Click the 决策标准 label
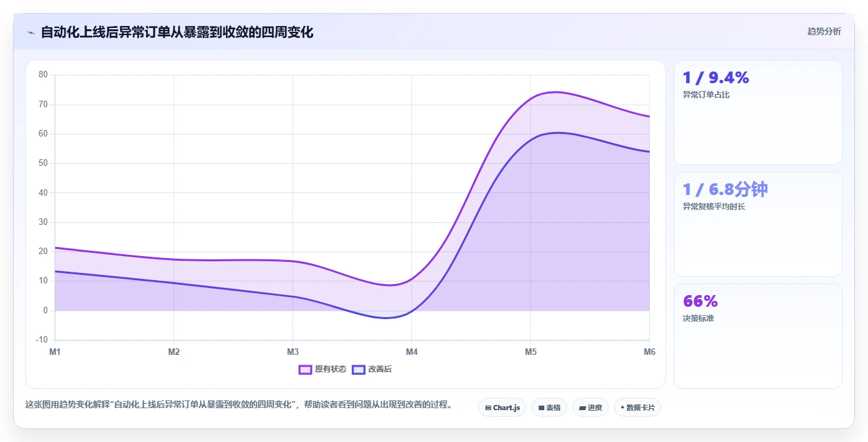The height and width of the screenshot is (442, 868). coord(698,318)
